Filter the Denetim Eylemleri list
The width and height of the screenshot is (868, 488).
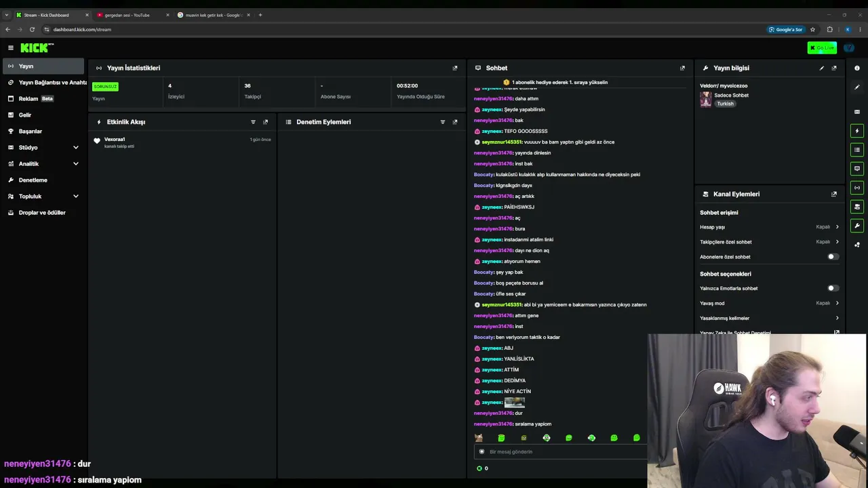point(443,122)
